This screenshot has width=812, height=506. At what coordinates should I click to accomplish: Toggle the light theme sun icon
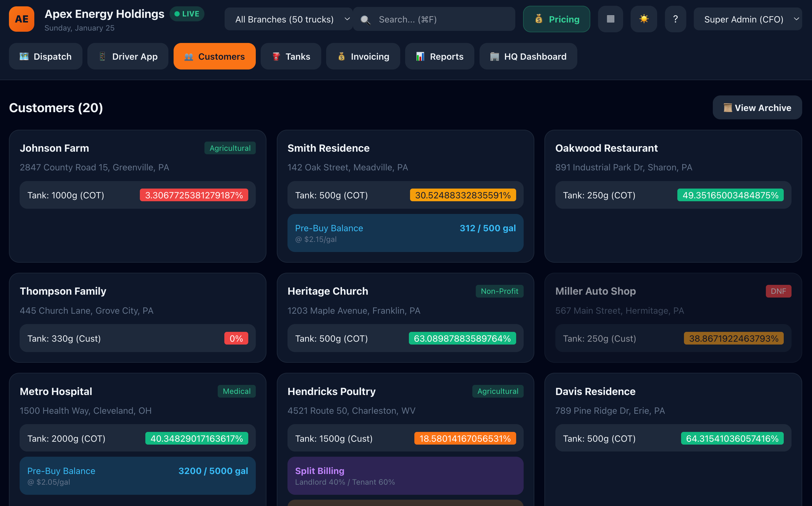click(x=643, y=19)
